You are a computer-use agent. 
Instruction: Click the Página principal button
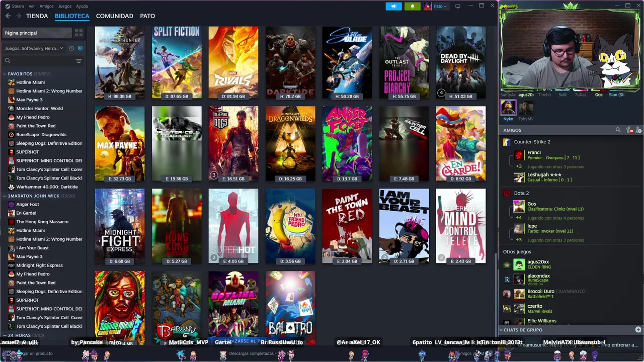[x=37, y=33]
